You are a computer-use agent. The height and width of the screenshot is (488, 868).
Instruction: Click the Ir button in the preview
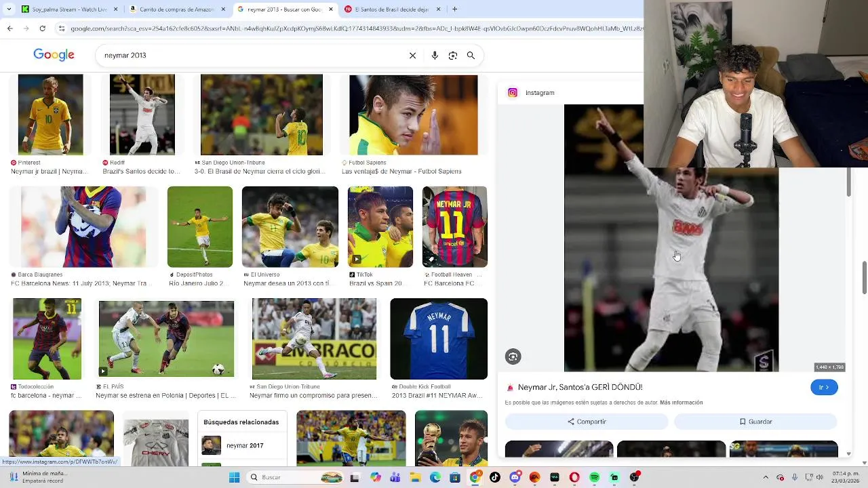[824, 388]
